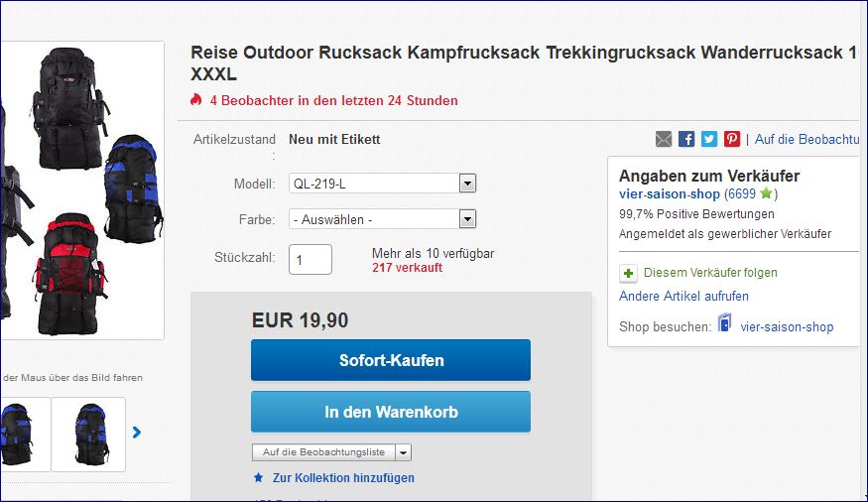
Task: Open Andere Artikel aufrufen link
Action: pos(683,296)
